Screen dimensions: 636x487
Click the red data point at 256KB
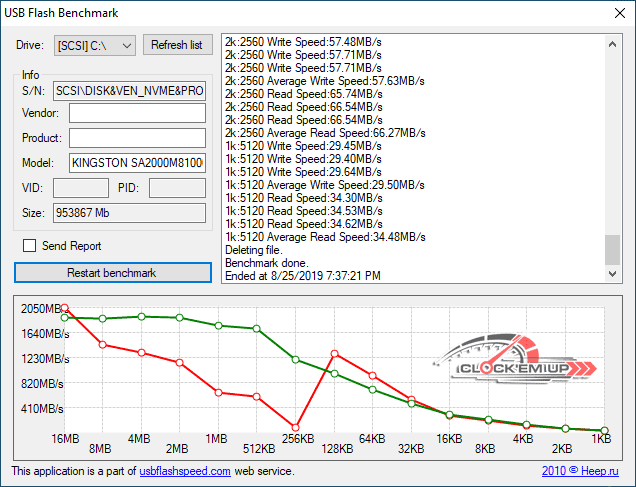pos(295,427)
